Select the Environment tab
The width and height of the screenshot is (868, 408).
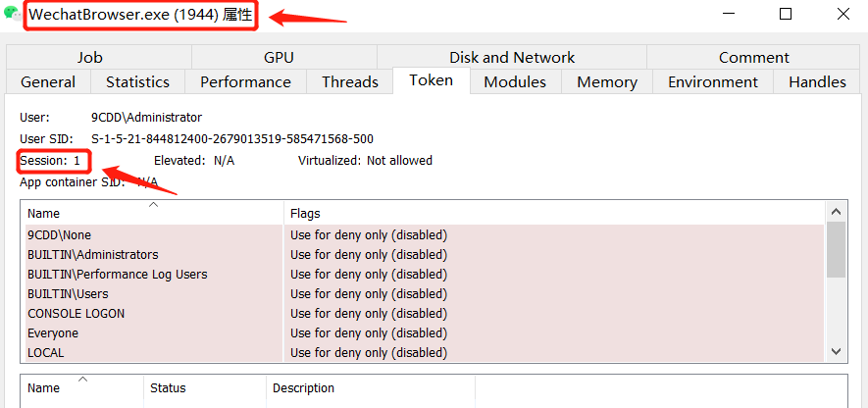click(713, 82)
